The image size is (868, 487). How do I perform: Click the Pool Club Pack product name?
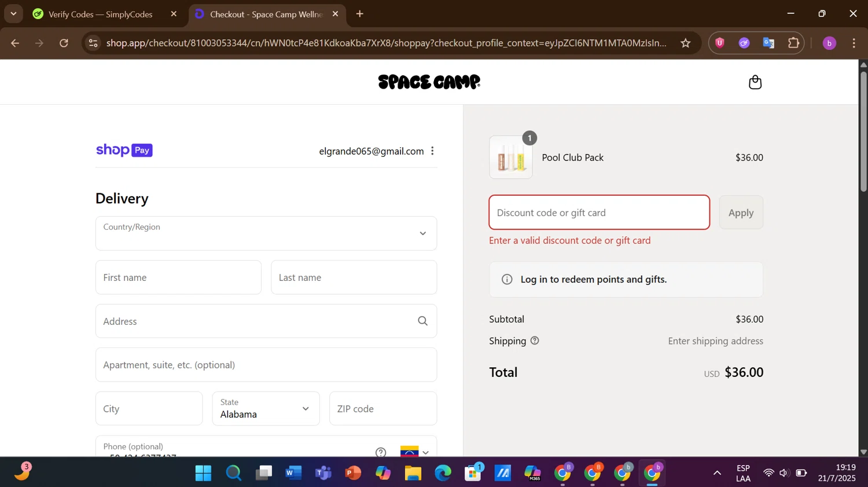572,158
